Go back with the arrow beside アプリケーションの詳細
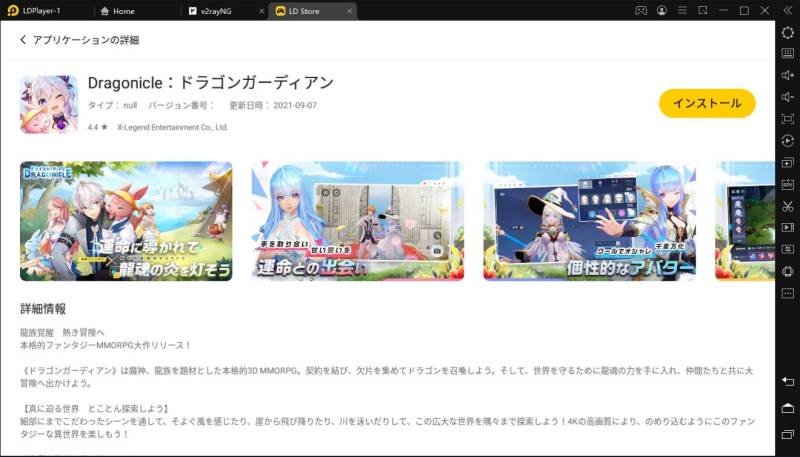800x457 pixels. 23,40
